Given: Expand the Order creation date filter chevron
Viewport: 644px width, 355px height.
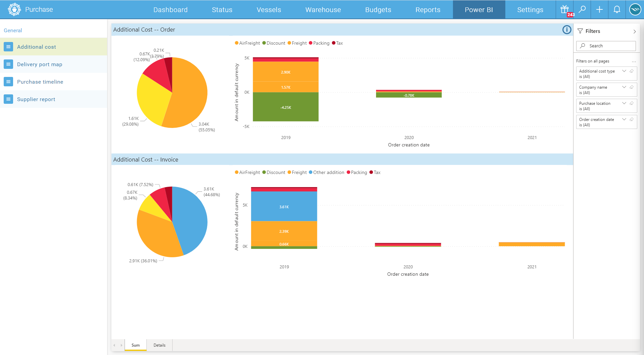Looking at the screenshot, I should (x=624, y=120).
